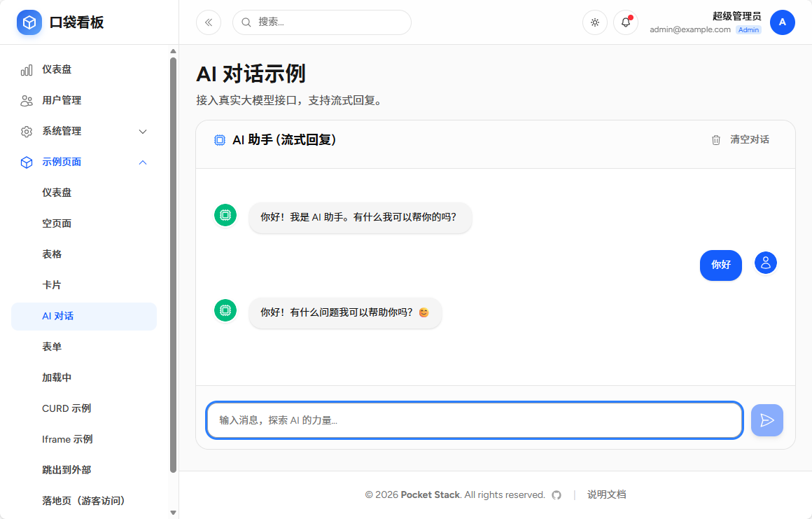The width and height of the screenshot is (812, 519).
Task: Click the 用户管理 users icon
Action: click(x=26, y=100)
